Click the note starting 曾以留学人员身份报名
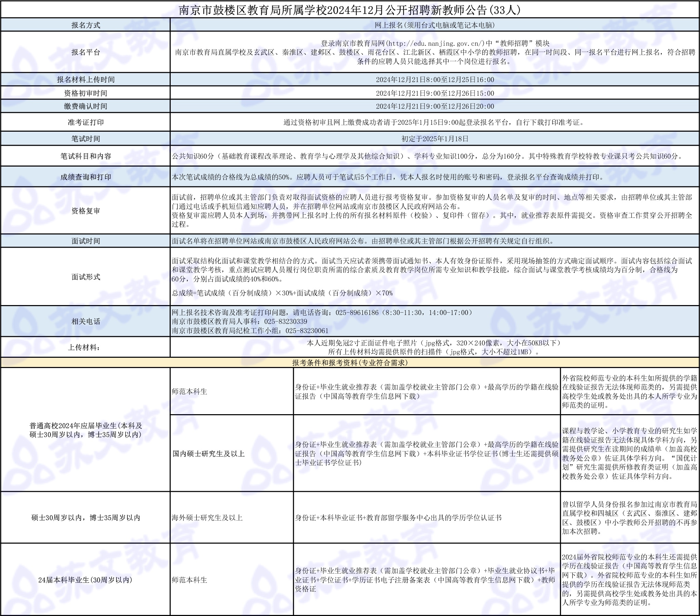The image size is (700, 616). click(x=630, y=517)
